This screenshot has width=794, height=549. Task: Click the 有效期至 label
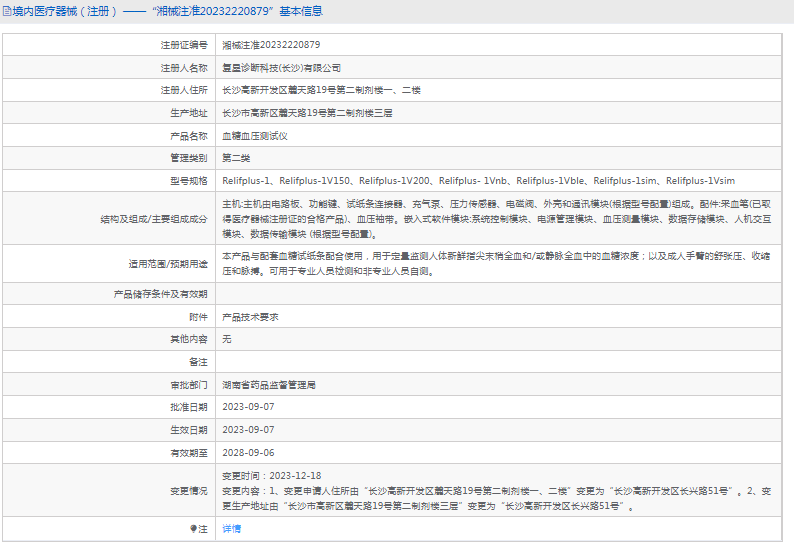[x=189, y=453]
